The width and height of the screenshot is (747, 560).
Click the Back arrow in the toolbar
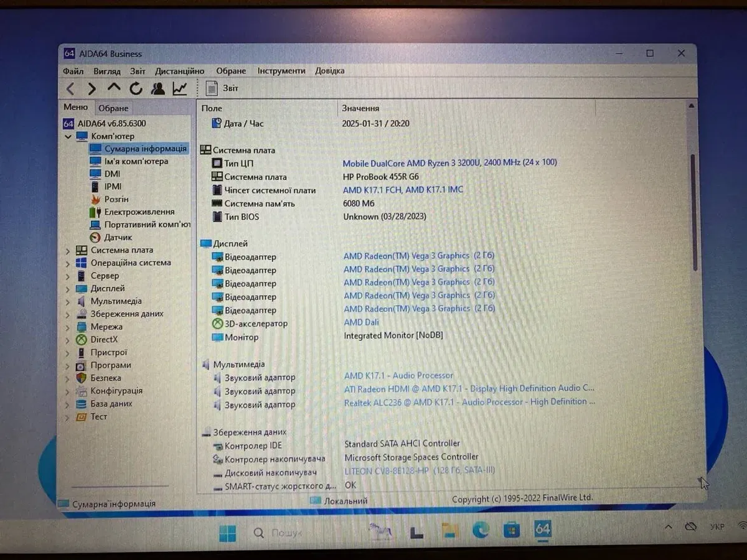tap(70, 89)
